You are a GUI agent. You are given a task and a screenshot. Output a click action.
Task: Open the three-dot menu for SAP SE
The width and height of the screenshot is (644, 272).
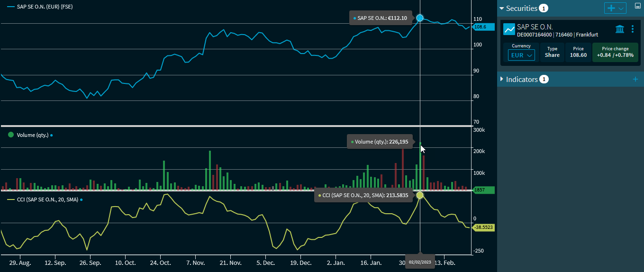(x=633, y=29)
